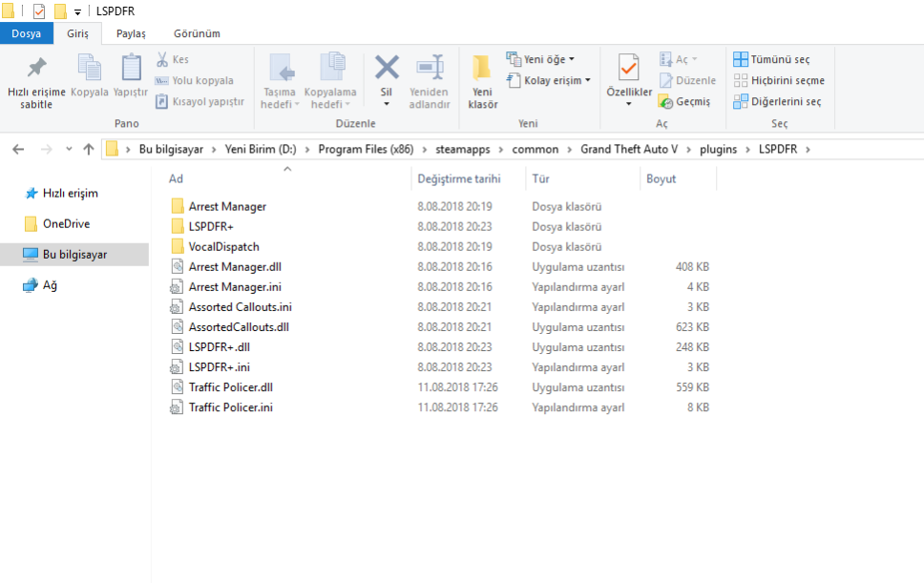Click the Sil delete X icon
This screenshot has width=924, height=583.
(387, 67)
